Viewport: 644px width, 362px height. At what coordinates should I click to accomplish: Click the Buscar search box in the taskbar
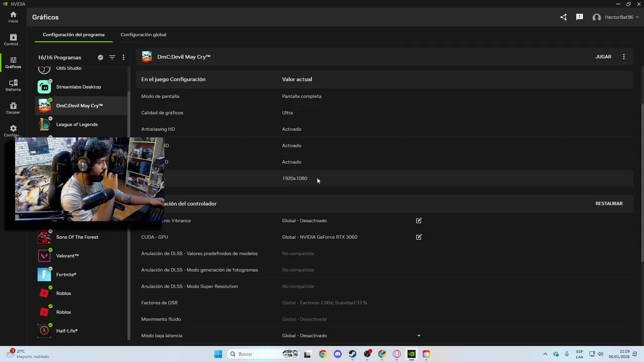pyautogui.click(x=263, y=354)
